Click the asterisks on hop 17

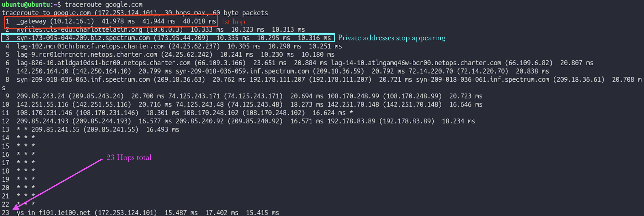26,162
